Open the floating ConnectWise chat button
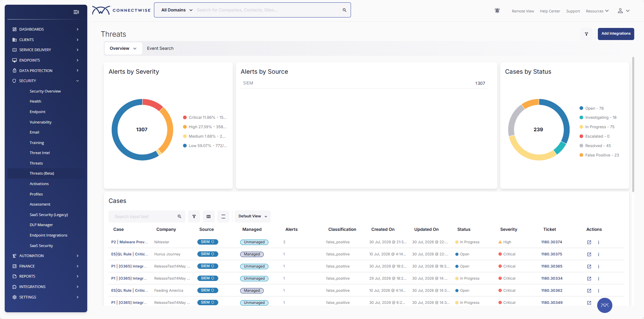The image size is (644, 319). click(605, 305)
